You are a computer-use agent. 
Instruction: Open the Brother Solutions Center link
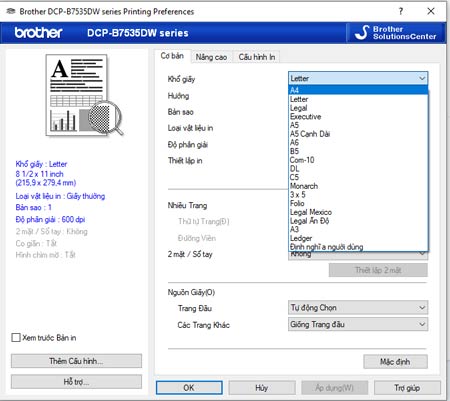click(x=396, y=33)
